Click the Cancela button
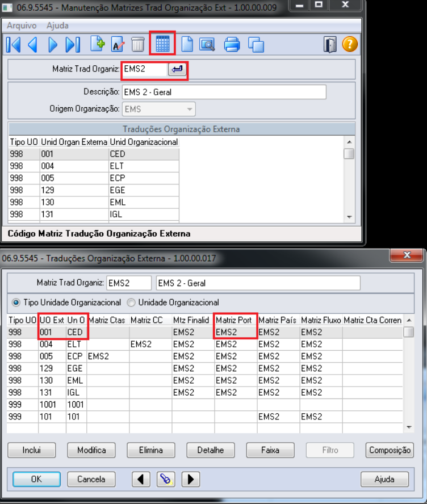Viewport: 427px width, 504px height. [x=91, y=479]
